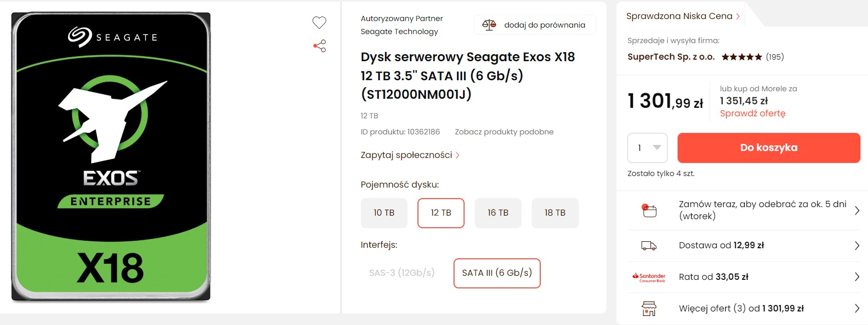The height and width of the screenshot is (325, 868).
Task: Follow the Sprawdź ofertę link
Action: click(752, 113)
